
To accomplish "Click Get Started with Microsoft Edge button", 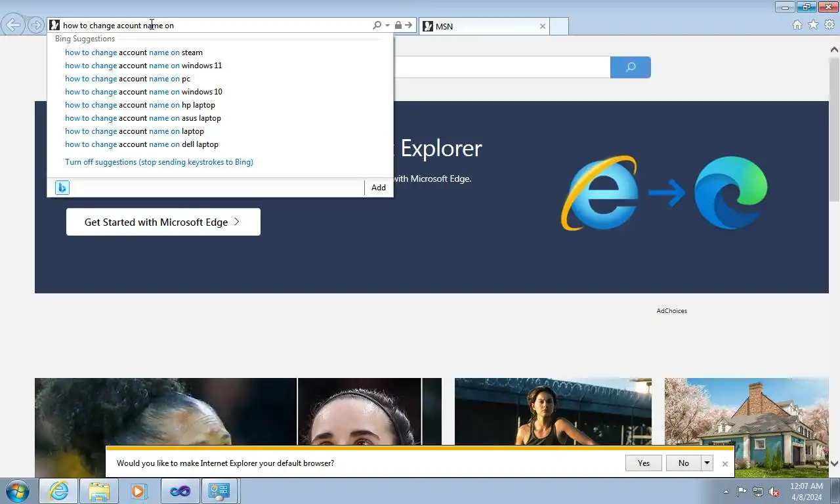I will [163, 222].
